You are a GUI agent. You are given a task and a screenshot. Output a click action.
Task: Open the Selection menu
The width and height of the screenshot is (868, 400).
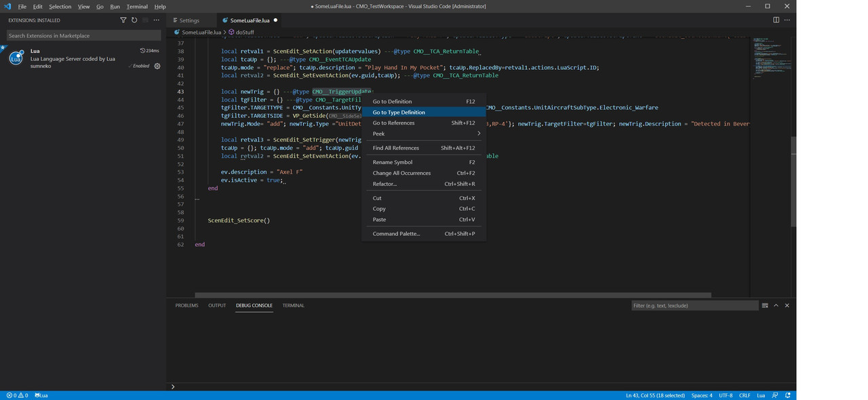tap(60, 6)
